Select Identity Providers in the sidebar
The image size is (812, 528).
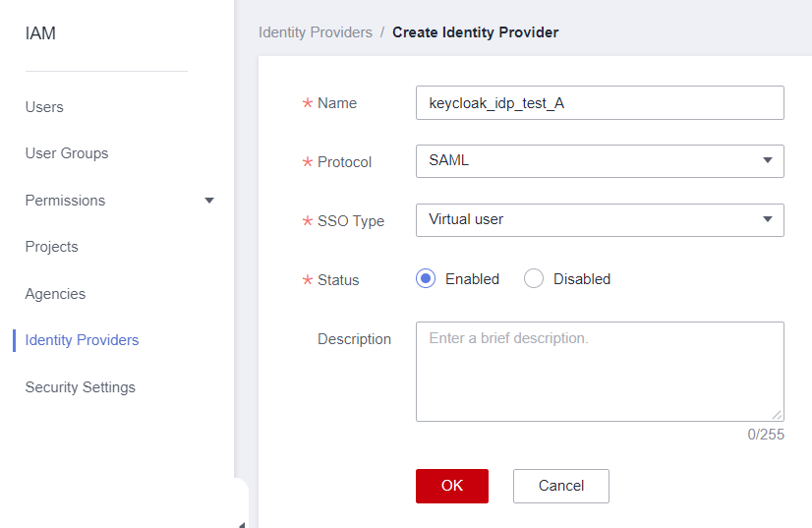pyautogui.click(x=82, y=340)
